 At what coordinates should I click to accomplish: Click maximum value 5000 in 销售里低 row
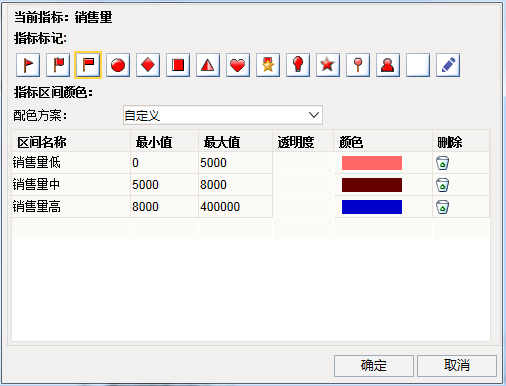[x=235, y=163]
